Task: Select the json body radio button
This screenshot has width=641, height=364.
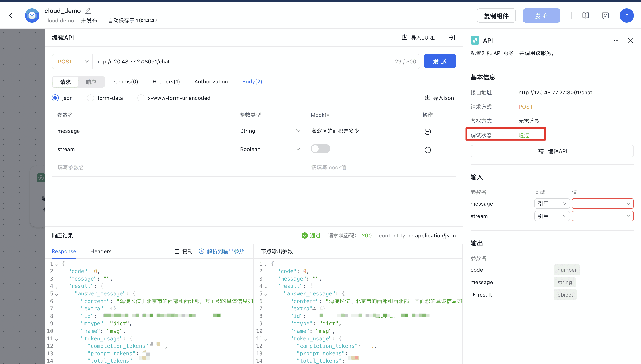Action: tap(55, 98)
